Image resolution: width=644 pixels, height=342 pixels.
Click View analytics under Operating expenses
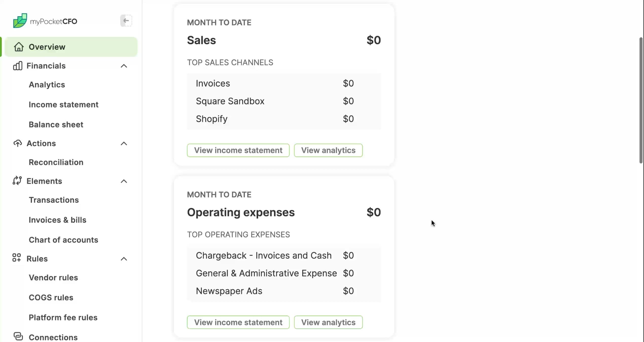[x=328, y=322]
